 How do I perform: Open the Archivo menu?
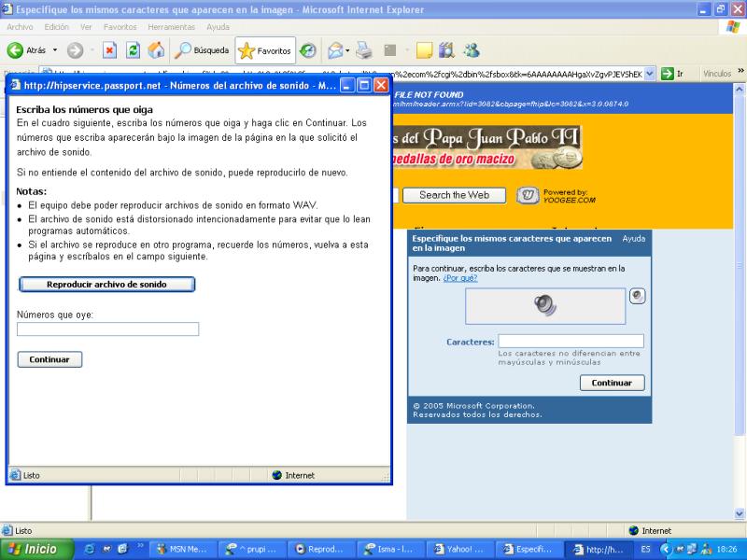point(20,27)
